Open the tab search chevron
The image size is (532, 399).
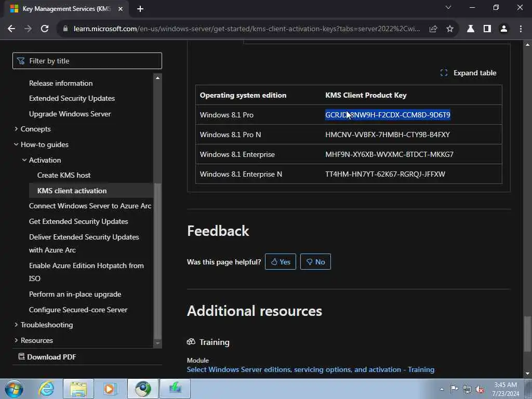(x=448, y=7)
